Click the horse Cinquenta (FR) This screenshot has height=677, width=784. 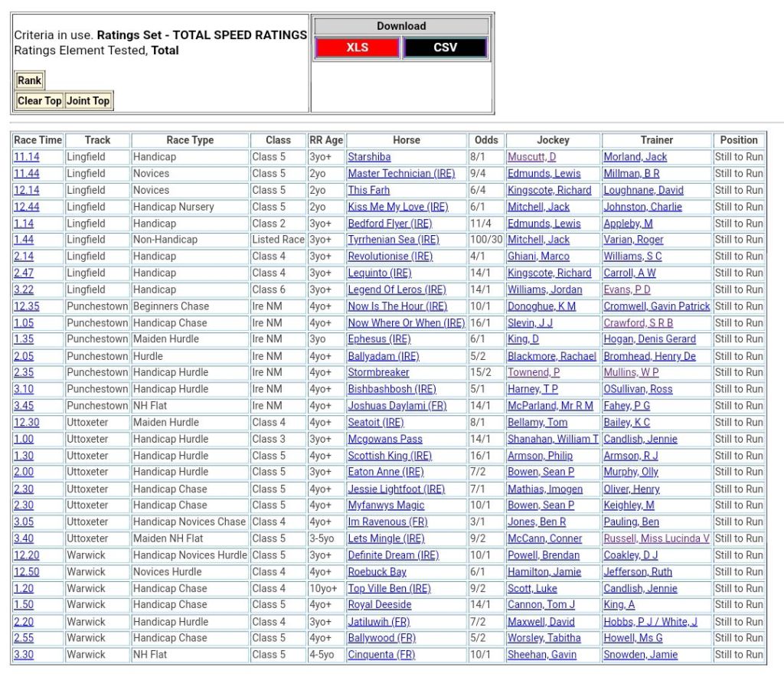click(381, 655)
